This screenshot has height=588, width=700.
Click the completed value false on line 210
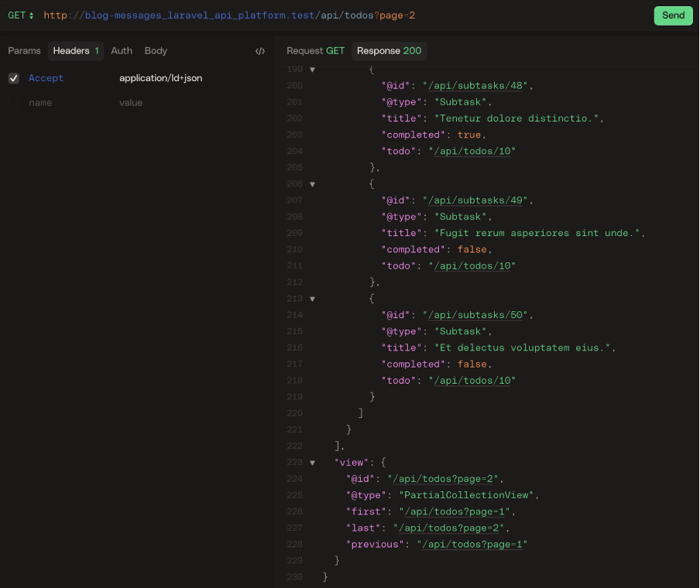(472, 249)
